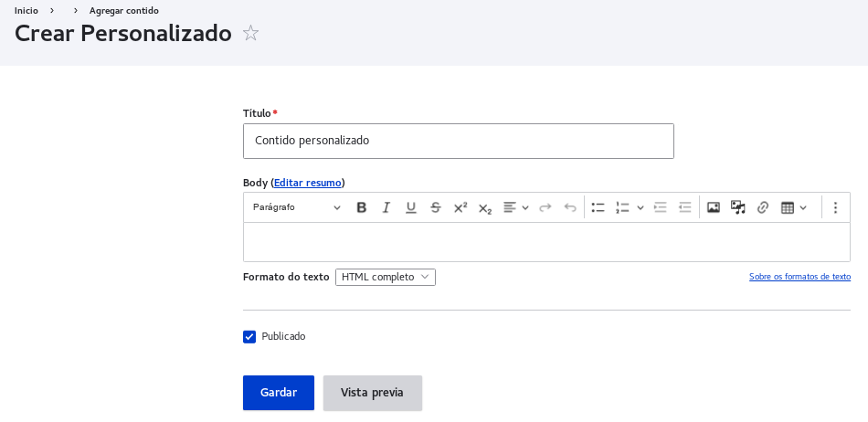Image resolution: width=868 pixels, height=422 pixels.
Task: Uncheck the Publicado checkbox
Action: click(249, 337)
